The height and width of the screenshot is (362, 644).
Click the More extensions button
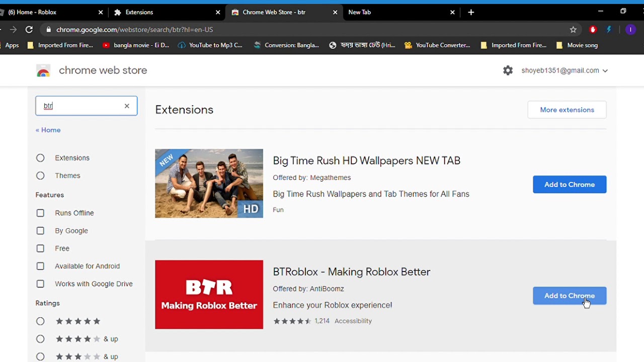567,110
